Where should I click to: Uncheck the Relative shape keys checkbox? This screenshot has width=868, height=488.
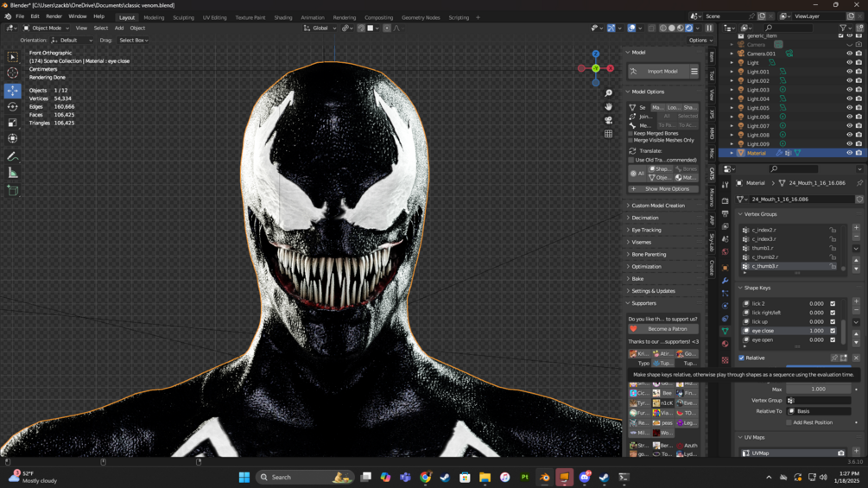[x=742, y=358]
